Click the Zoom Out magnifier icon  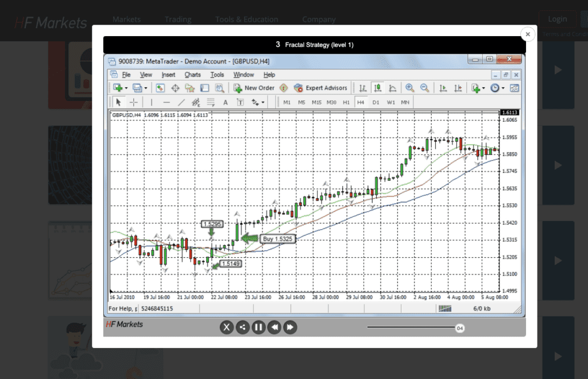click(424, 88)
